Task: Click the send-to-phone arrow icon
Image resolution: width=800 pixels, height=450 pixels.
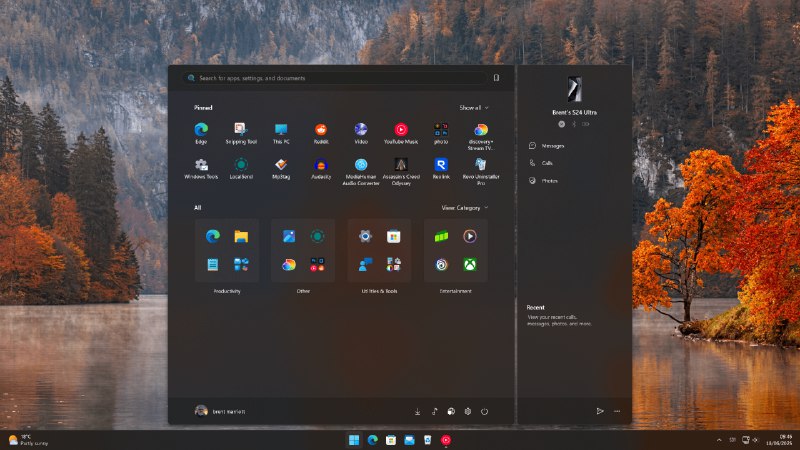Action: pyautogui.click(x=600, y=411)
